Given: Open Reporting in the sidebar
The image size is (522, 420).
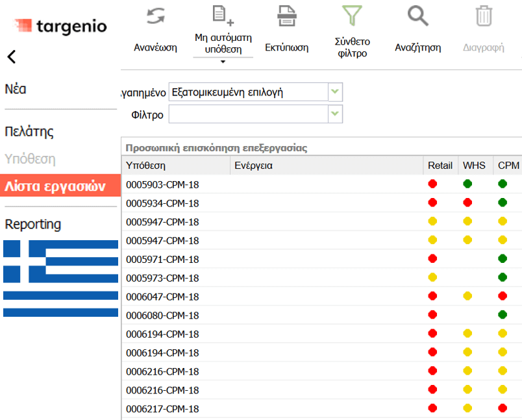Looking at the screenshot, I should 33,224.
